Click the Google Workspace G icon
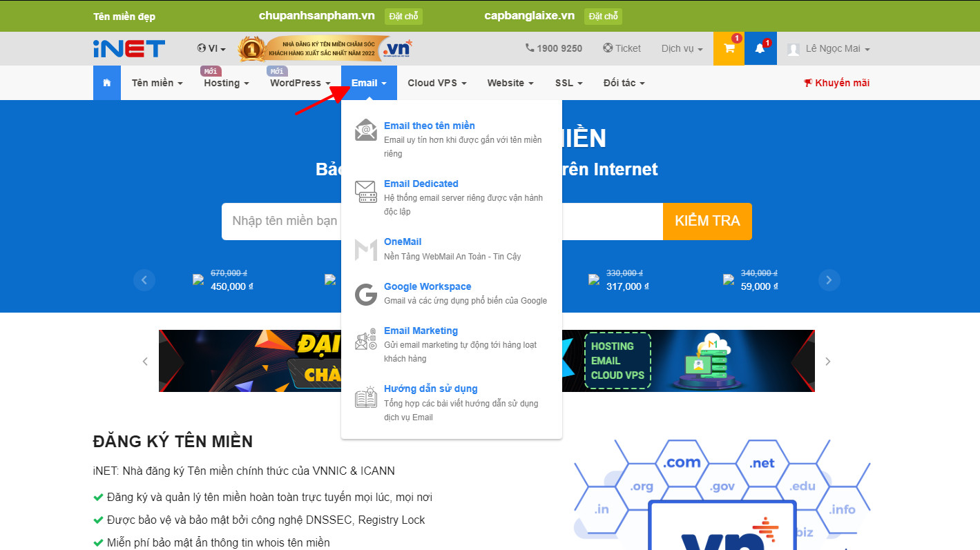This screenshot has width=980, height=550. (365, 294)
